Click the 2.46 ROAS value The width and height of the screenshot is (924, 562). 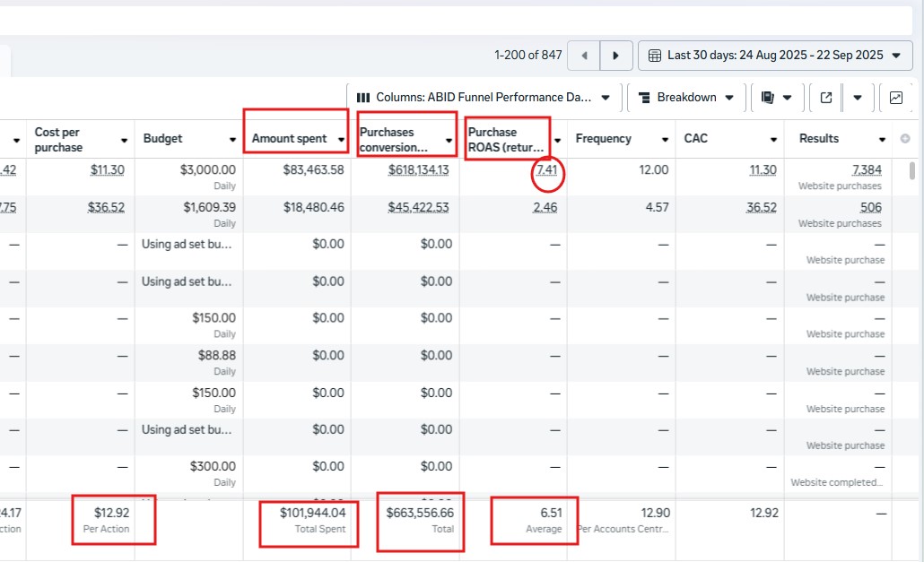click(545, 207)
